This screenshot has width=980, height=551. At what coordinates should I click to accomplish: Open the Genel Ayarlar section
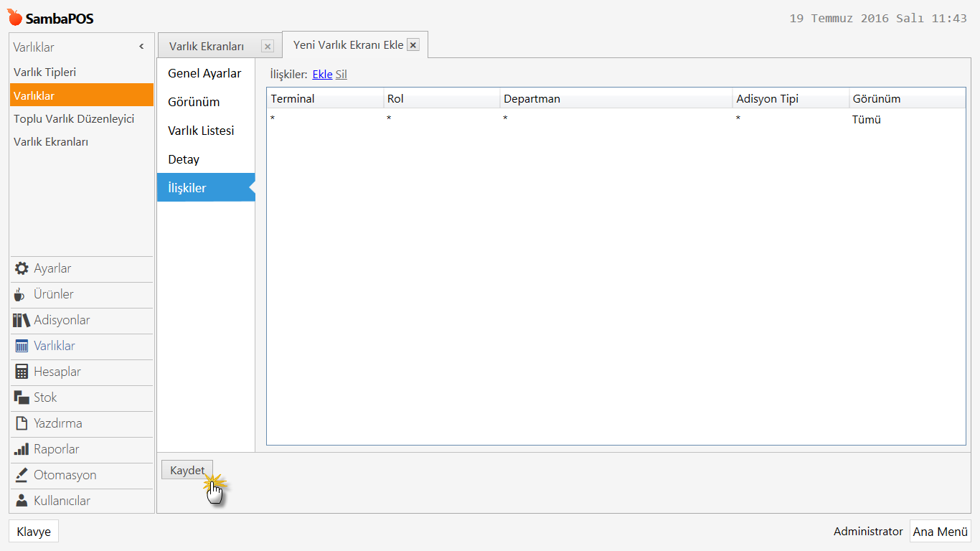click(x=206, y=73)
